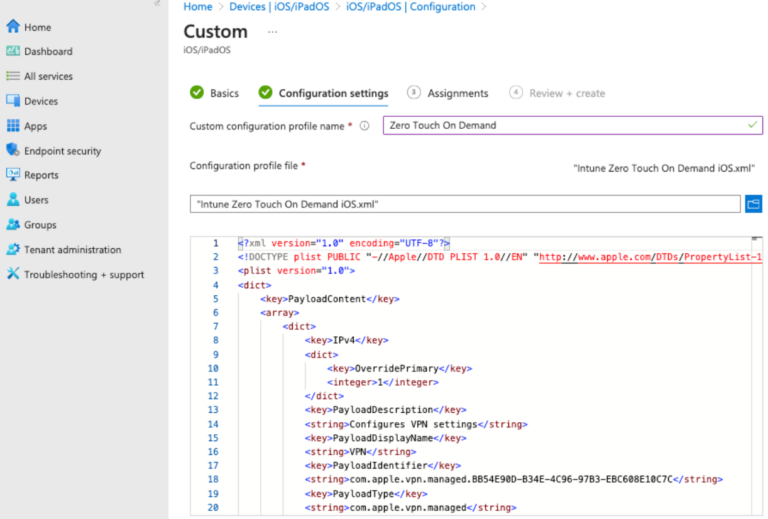This screenshot has height=519, width=768.
Task: Select the Configuration settings tab
Action: click(332, 93)
